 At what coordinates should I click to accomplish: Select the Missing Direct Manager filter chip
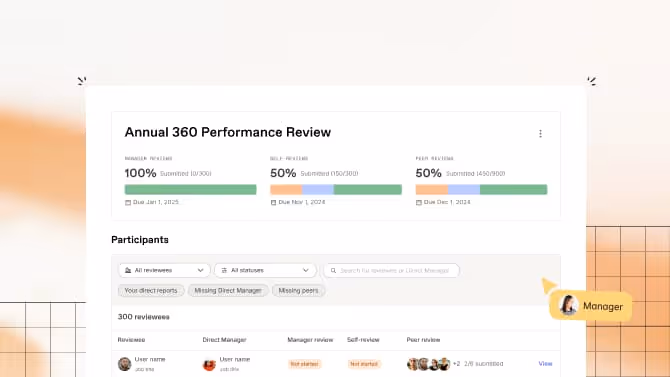pos(228,291)
